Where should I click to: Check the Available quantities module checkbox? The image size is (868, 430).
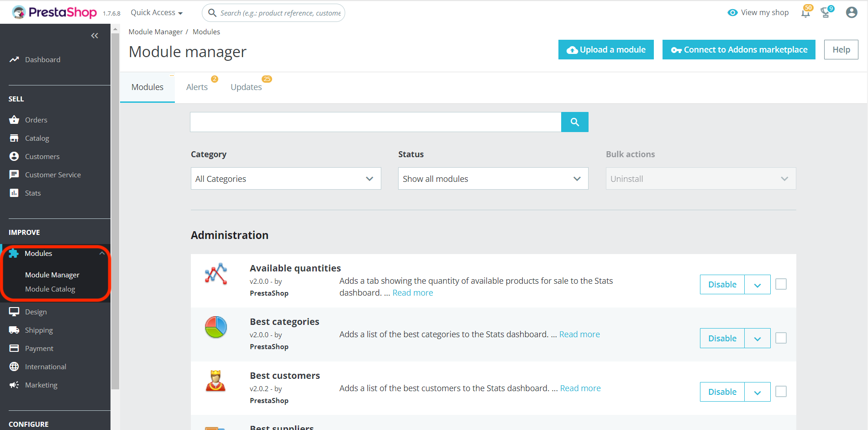click(781, 284)
